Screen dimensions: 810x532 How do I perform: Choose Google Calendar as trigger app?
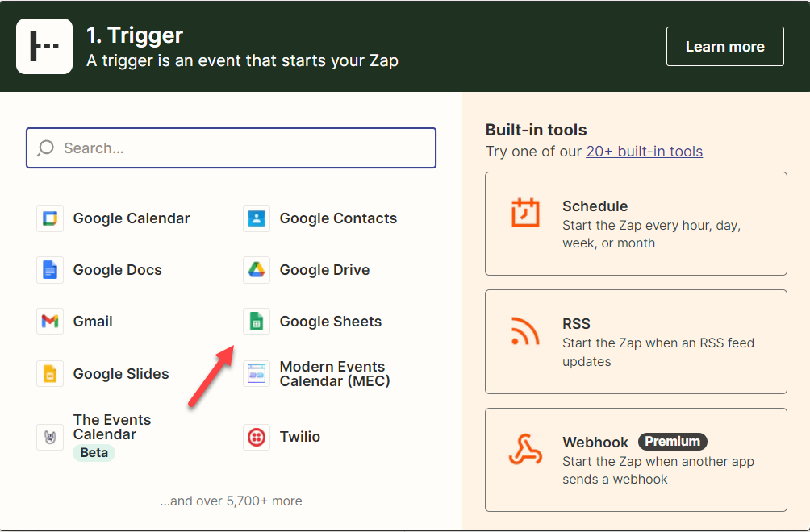(x=132, y=218)
